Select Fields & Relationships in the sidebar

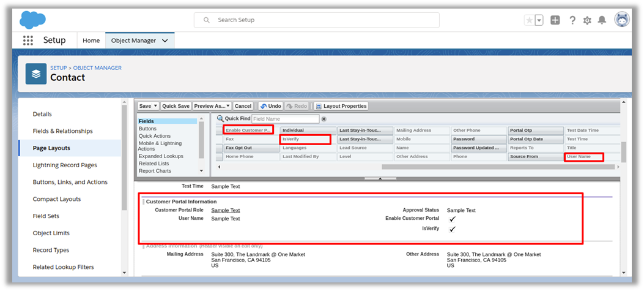(x=62, y=131)
